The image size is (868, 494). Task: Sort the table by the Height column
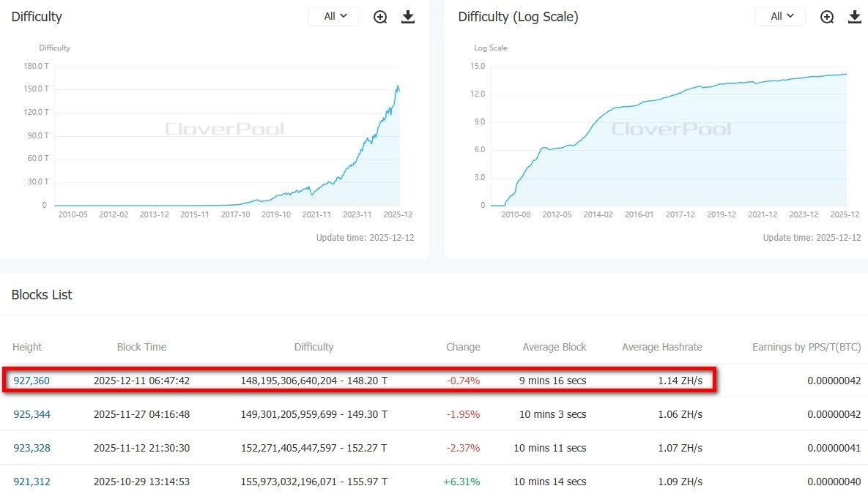pos(28,347)
